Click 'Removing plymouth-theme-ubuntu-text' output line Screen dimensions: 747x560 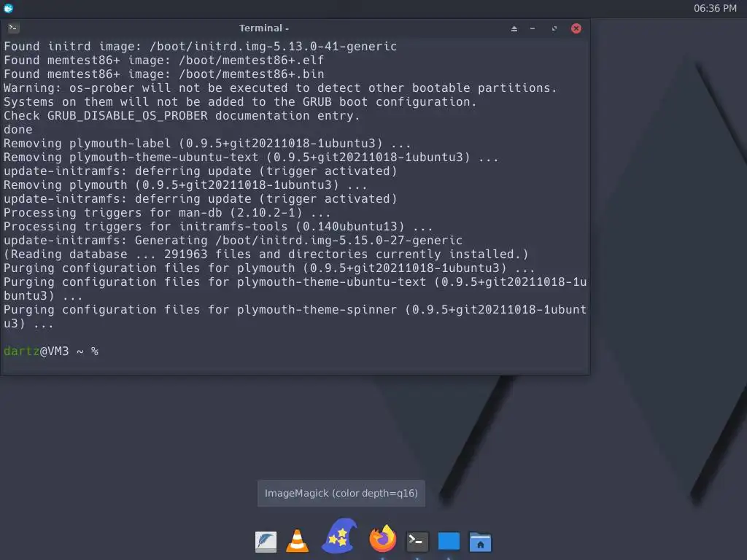(x=251, y=157)
